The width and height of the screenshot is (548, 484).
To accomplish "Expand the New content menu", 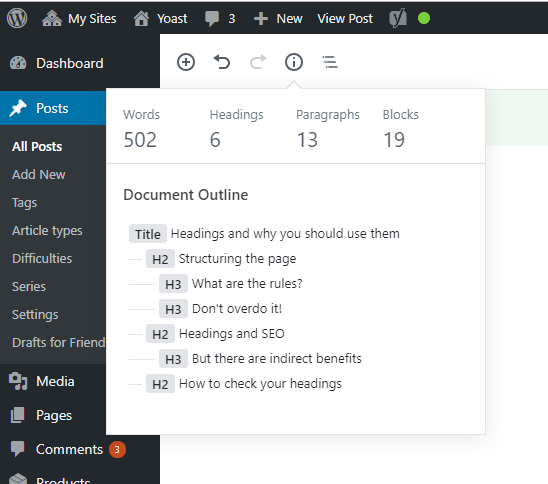I will 278,18.
